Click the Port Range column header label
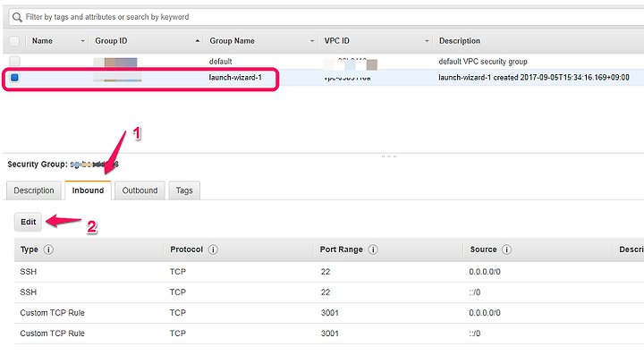The height and width of the screenshot is (355, 644). pyautogui.click(x=342, y=249)
